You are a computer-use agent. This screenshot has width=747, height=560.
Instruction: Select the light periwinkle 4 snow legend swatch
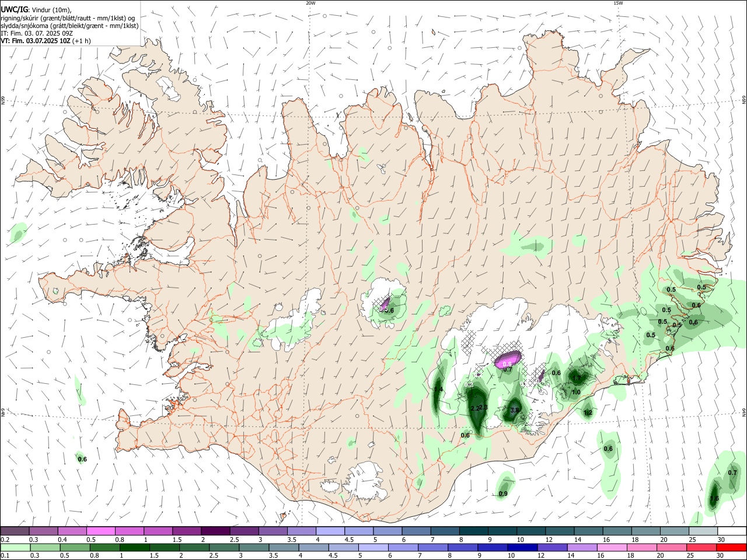click(x=330, y=531)
